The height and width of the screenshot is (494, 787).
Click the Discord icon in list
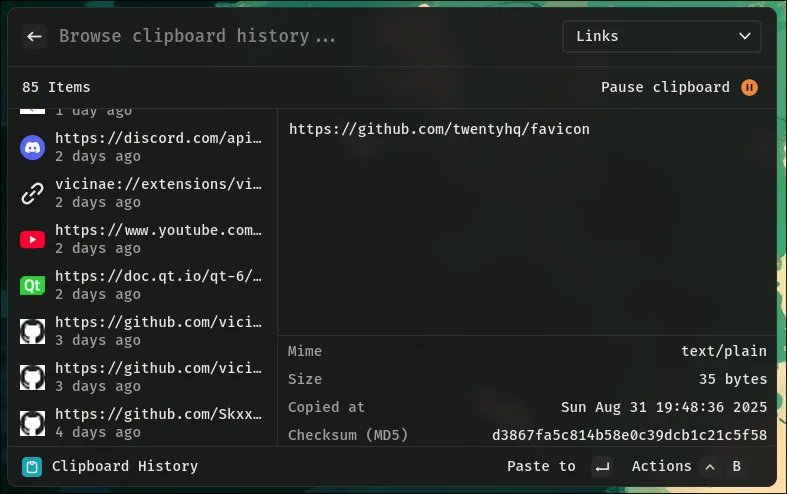(x=33, y=148)
